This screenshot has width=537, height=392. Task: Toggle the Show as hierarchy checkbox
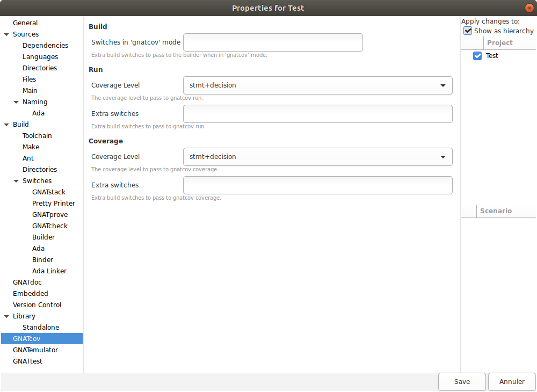pyautogui.click(x=468, y=31)
